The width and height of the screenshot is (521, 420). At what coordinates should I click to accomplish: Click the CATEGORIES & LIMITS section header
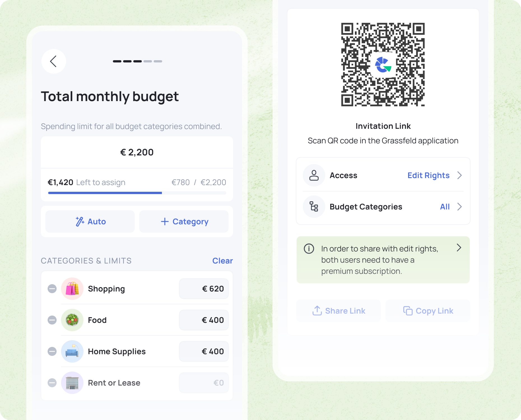[86, 261]
